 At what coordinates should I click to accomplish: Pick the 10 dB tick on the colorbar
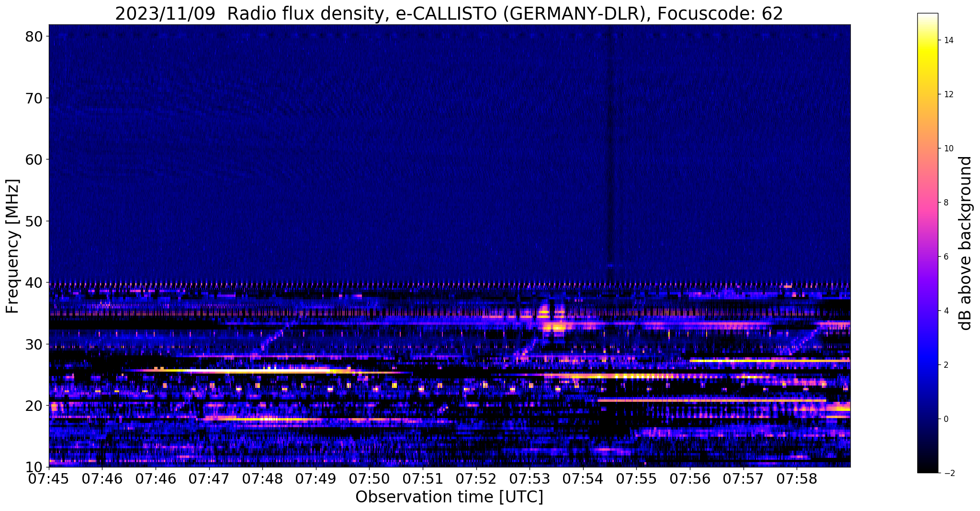coord(948,148)
